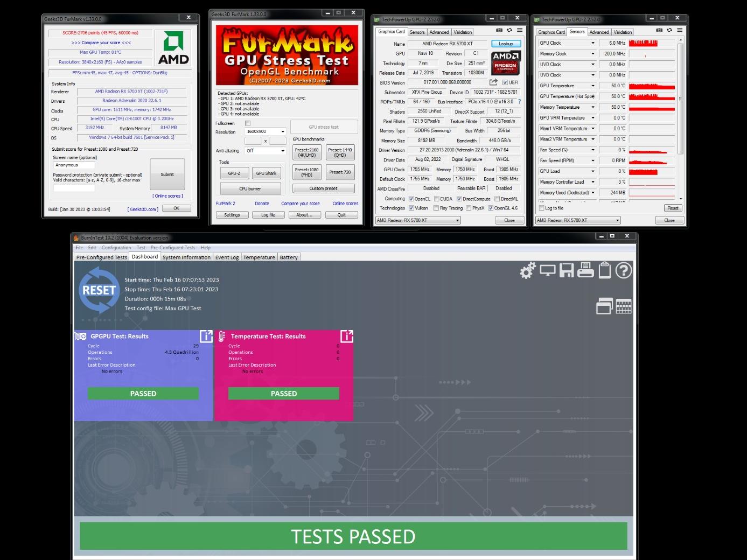This screenshot has height=560, width=747.
Task: Click the Screen name field containing Anonymous
Action: coord(74,165)
